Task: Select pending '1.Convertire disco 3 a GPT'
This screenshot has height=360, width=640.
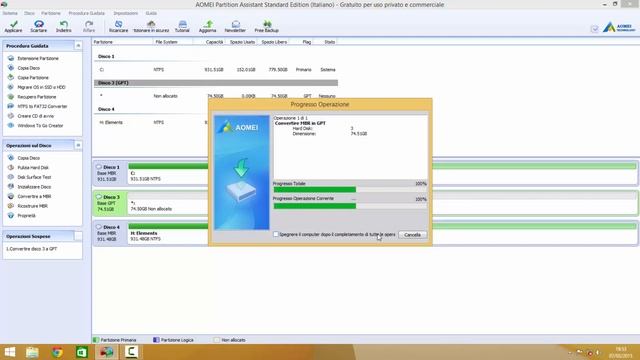Action: coord(31,249)
